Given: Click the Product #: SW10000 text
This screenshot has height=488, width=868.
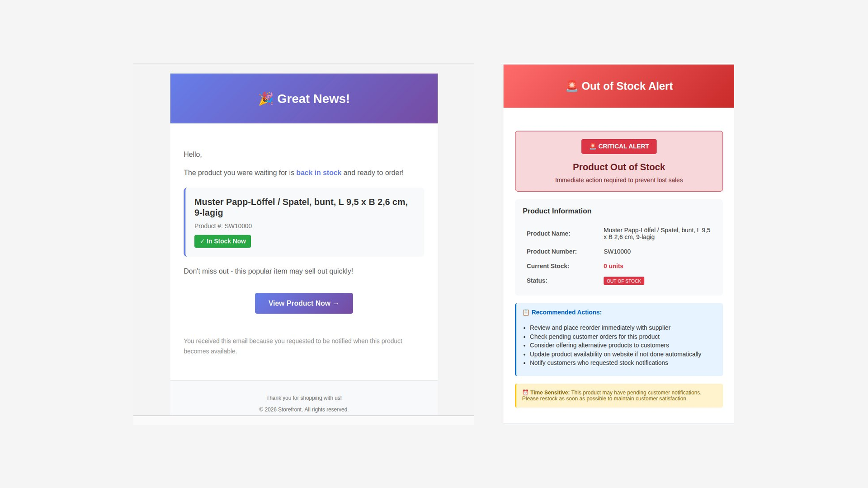Looking at the screenshot, I should 223,226.
